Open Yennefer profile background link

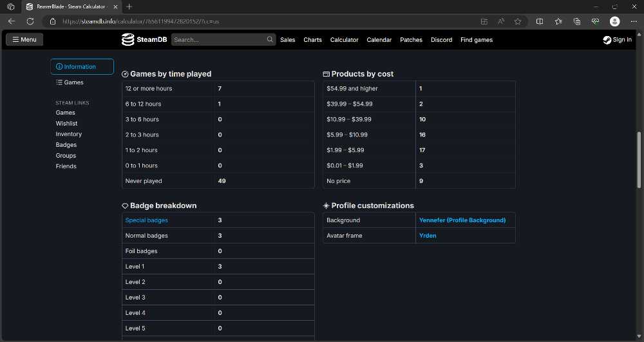462,220
